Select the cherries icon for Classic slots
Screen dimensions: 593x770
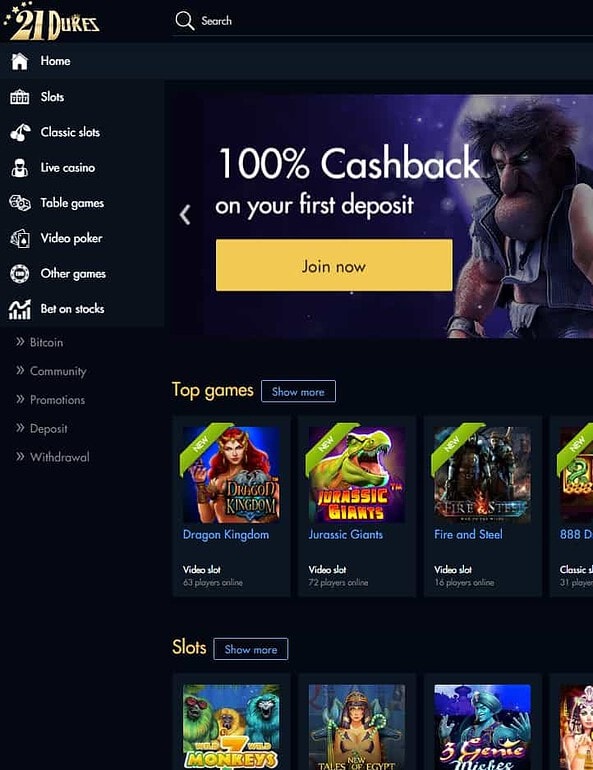point(20,133)
